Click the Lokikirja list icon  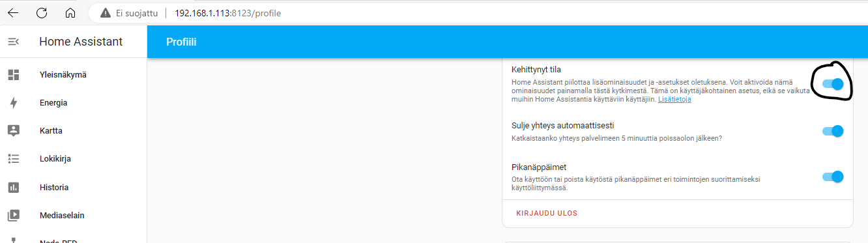[13, 158]
